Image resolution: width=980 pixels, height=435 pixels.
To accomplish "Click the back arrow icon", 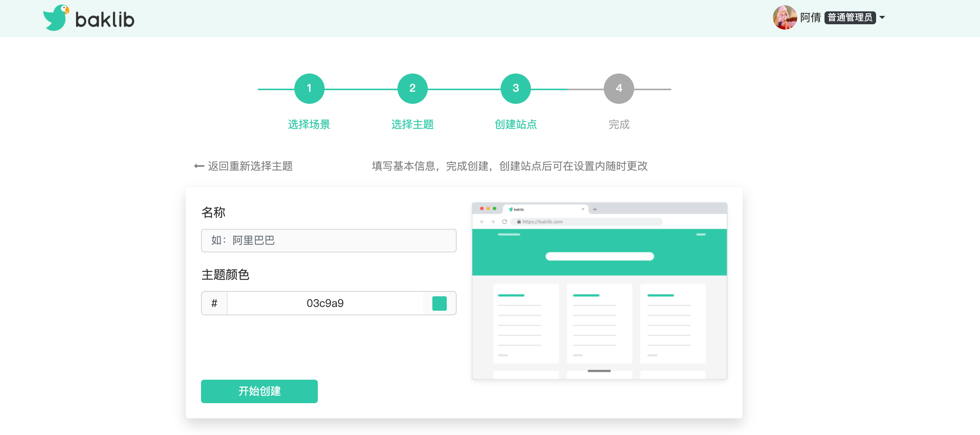I will point(199,166).
